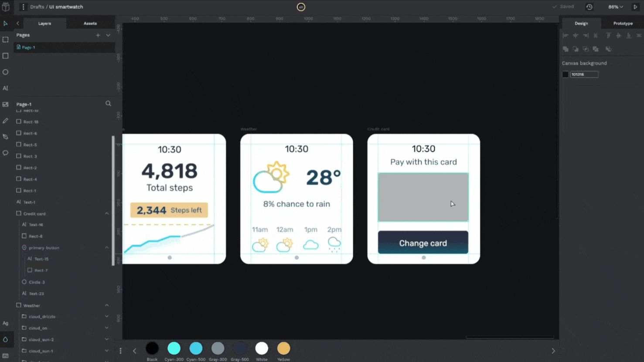Pick the Yellow palette color
Image resolution: width=644 pixels, height=362 pixels.
283,348
